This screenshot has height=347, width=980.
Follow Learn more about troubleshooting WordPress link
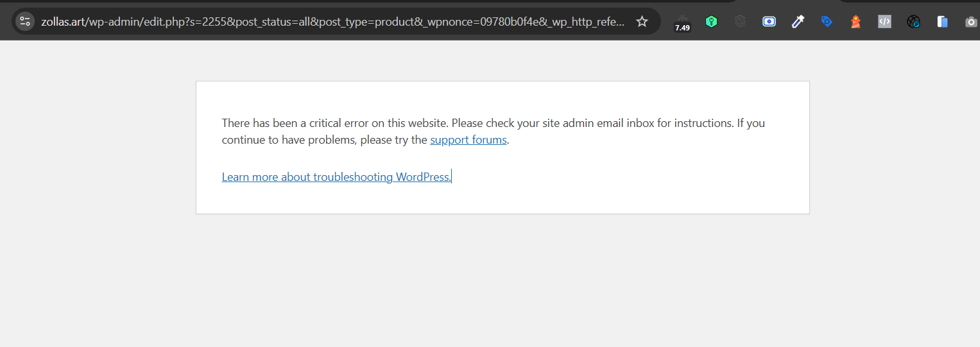(336, 177)
